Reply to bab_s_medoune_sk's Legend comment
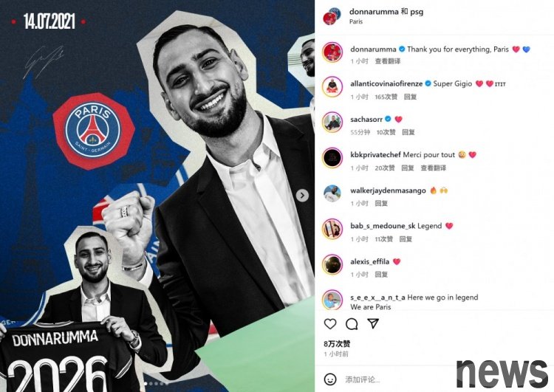Screen dimensions: 554x392 pos(406,239)
